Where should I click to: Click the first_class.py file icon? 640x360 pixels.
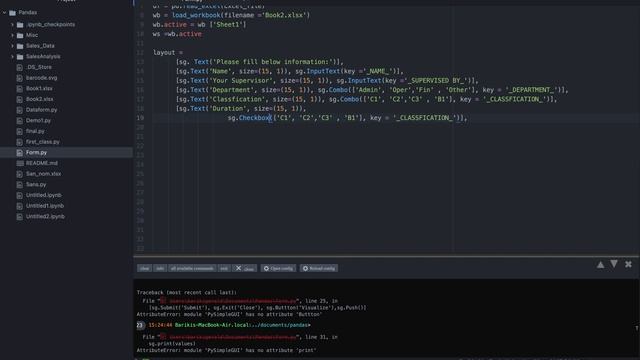click(x=20, y=142)
